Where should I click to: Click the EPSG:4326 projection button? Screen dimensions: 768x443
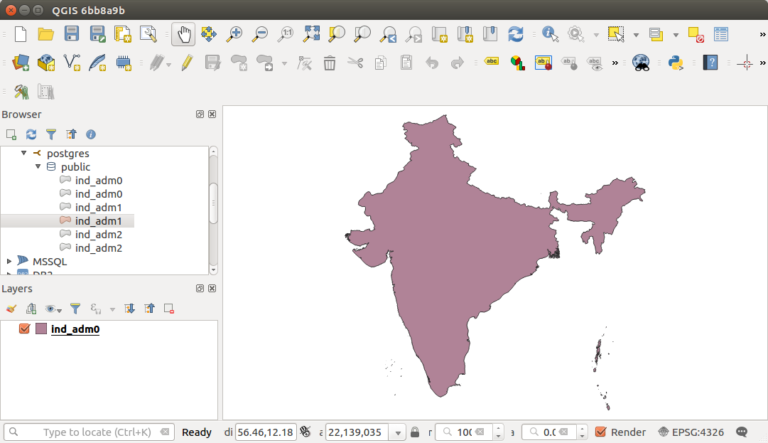pos(691,432)
